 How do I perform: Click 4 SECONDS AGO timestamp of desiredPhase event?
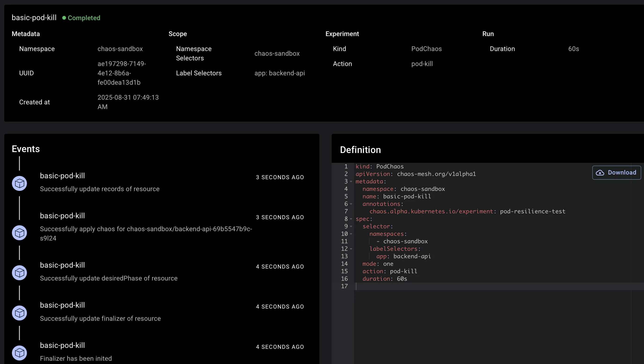pyautogui.click(x=280, y=267)
